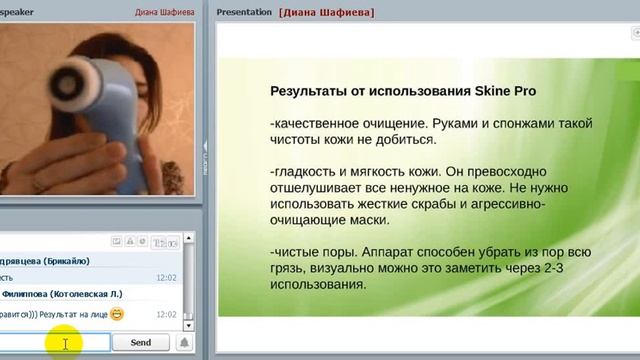The width and height of the screenshot is (640, 360).
Task: Click '[Диана Шафиева]' in Presentation header
Action: coord(327,12)
